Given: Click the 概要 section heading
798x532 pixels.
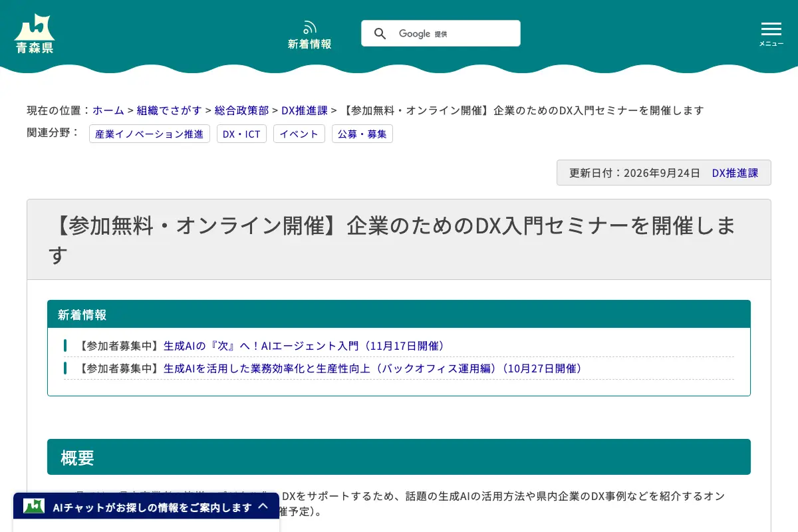Looking at the screenshot, I should pos(399,457).
